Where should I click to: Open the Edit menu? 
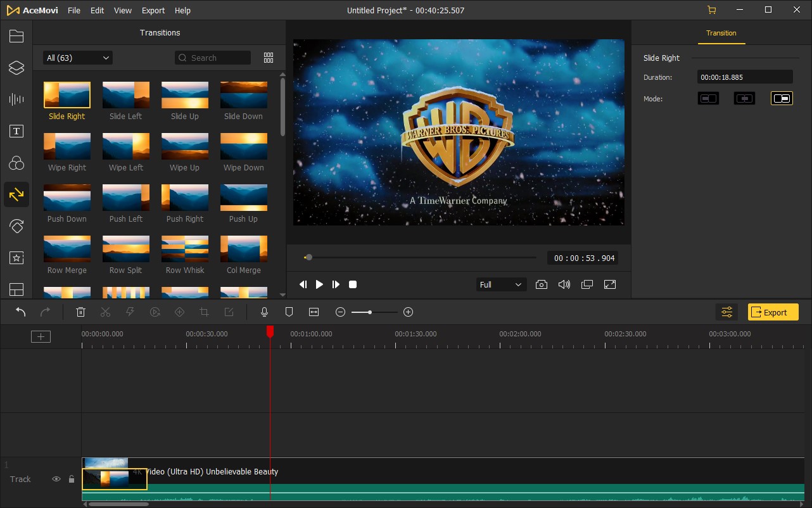coord(97,11)
